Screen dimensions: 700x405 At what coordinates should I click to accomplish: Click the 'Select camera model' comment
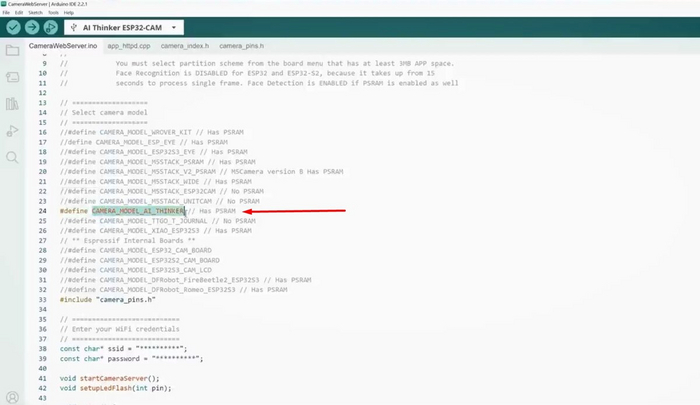coord(104,113)
